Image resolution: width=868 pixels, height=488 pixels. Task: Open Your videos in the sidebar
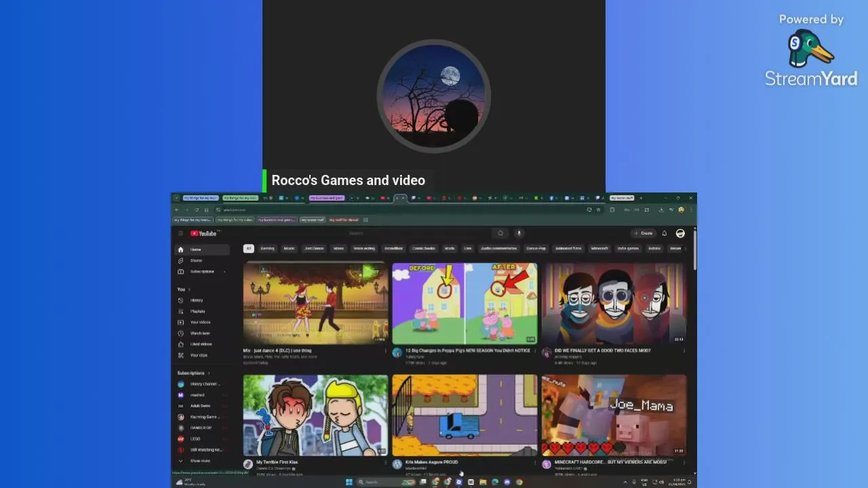202,322
